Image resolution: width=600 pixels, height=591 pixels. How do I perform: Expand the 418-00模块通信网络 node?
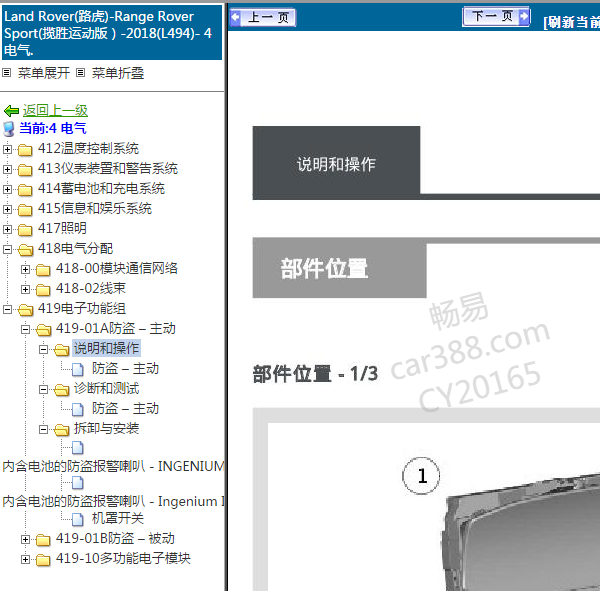tap(25, 269)
